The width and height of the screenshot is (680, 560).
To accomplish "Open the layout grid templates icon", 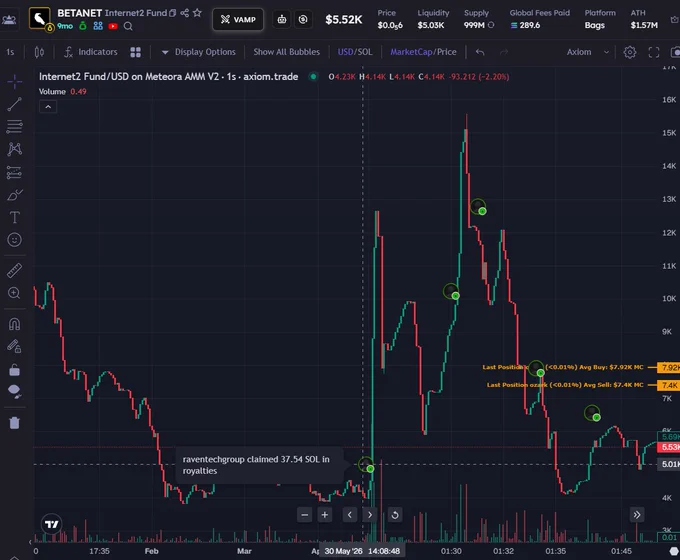I will pos(135,52).
